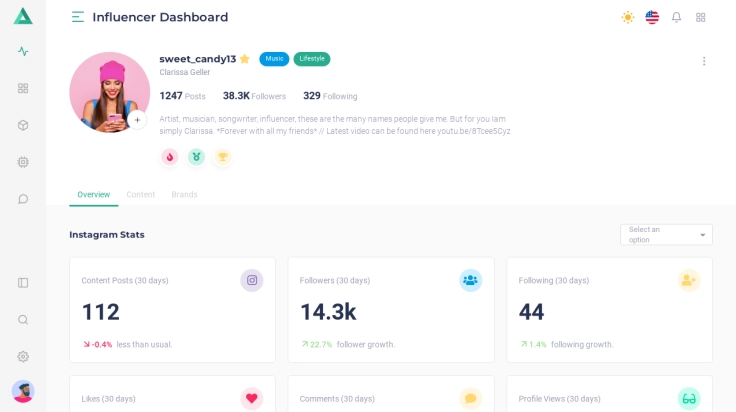Screen dimensions: 736x412
Task: Click the activity pulse icon in sidebar
Action: [23, 51]
